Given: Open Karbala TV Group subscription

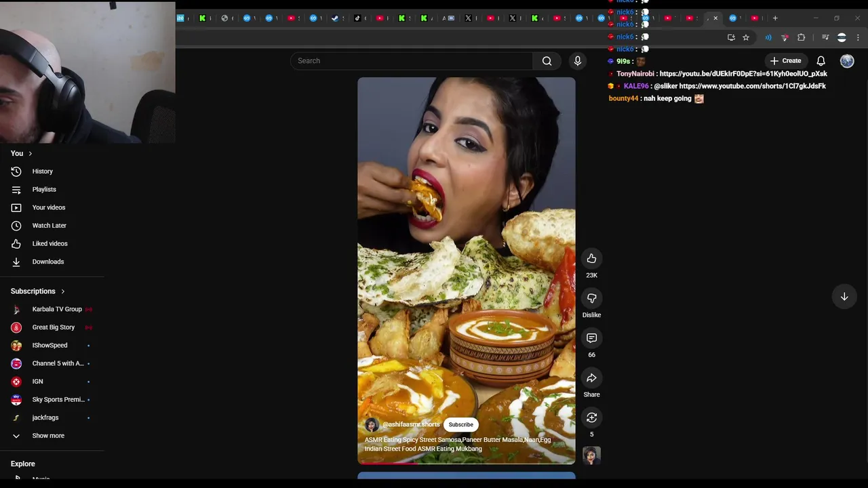Looking at the screenshot, I should coord(57,309).
